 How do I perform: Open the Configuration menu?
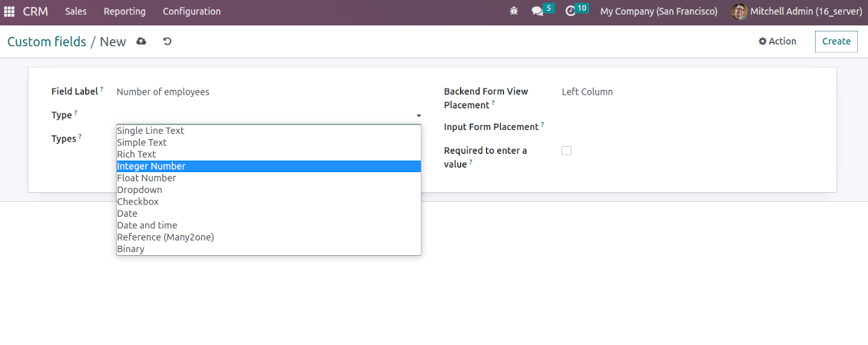191,12
